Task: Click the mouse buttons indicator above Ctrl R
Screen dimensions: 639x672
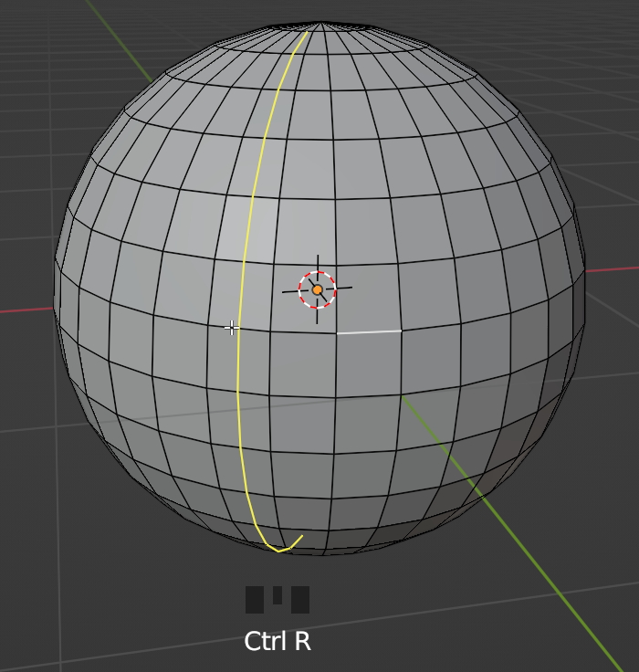Action: pyautogui.click(x=278, y=600)
